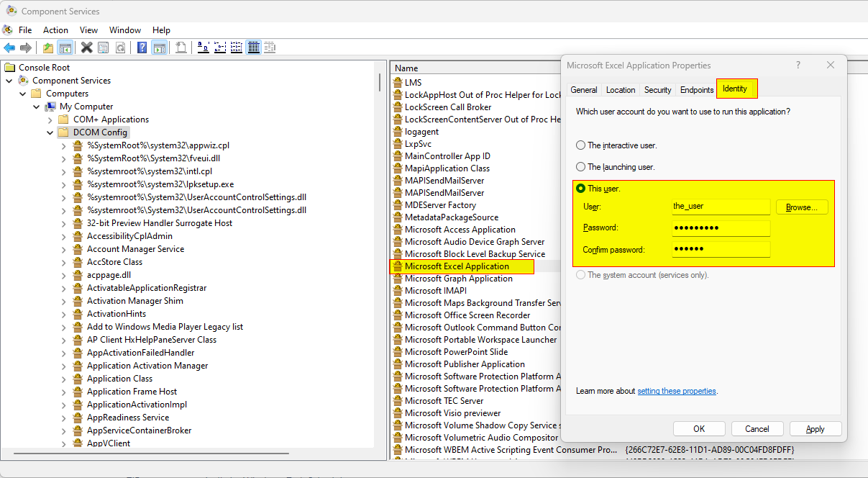Select the This user radio button

coord(581,189)
